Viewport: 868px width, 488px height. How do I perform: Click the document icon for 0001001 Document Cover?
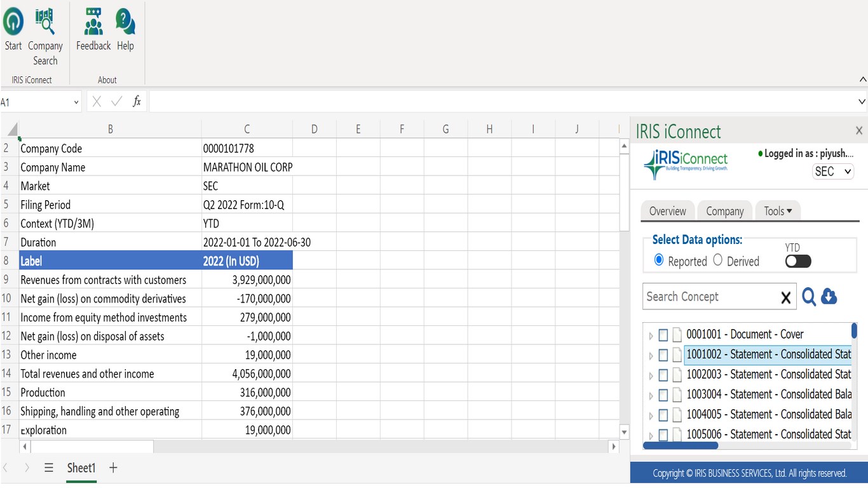[x=677, y=335]
